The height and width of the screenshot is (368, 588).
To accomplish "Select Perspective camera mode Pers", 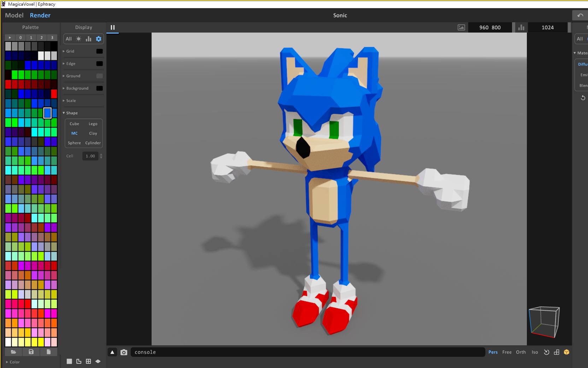I will [493, 352].
